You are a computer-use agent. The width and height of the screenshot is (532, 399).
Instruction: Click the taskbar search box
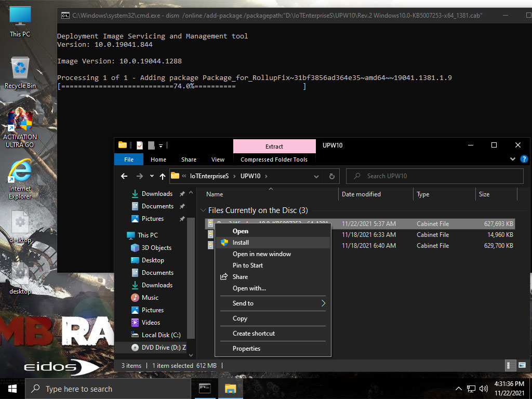108,389
